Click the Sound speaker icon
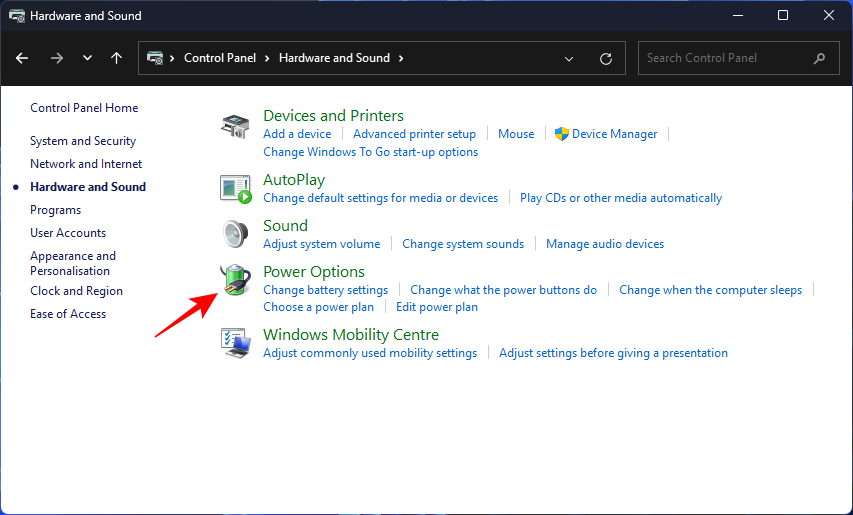The image size is (853, 515). [235, 234]
